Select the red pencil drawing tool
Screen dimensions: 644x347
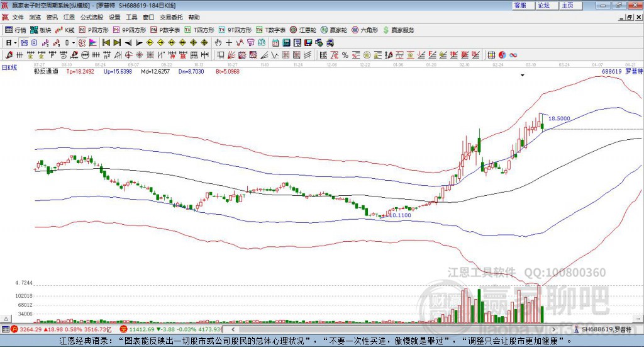[x=9, y=55]
